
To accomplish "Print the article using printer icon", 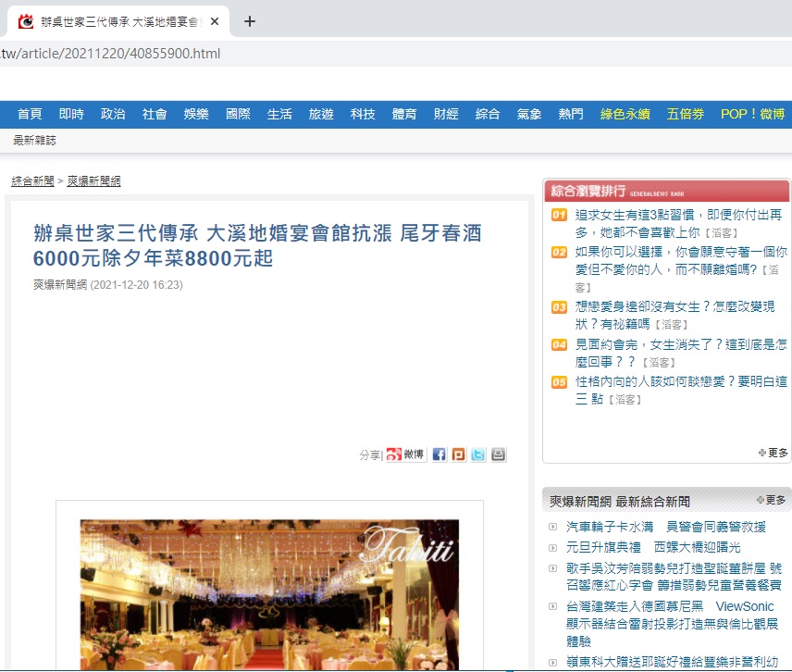I will tap(499, 454).
